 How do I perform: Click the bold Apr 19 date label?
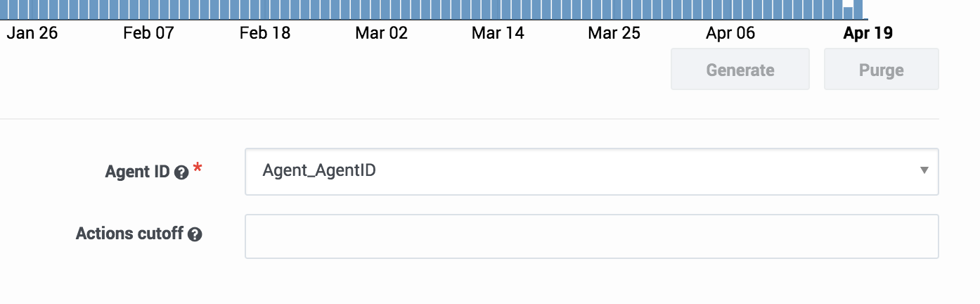[868, 34]
